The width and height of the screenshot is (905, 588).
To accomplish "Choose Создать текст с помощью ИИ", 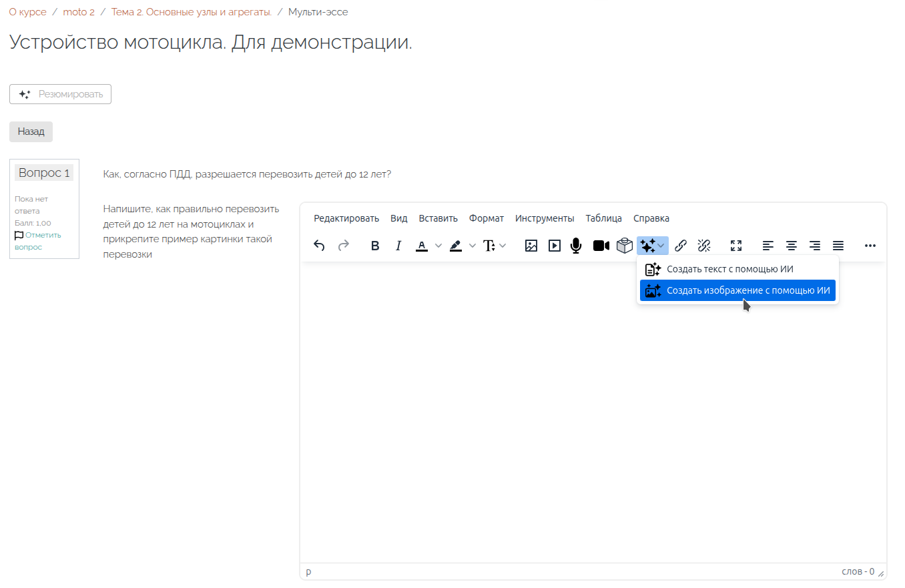I will (x=737, y=270).
